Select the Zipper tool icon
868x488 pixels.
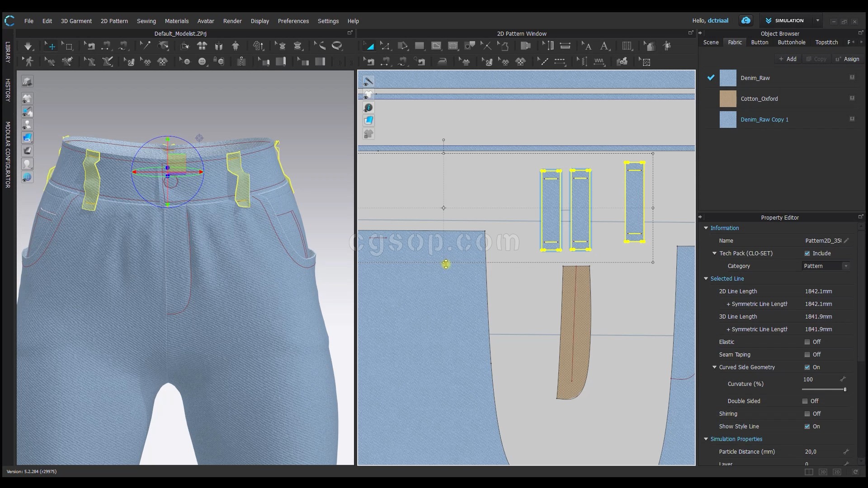click(x=241, y=62)
